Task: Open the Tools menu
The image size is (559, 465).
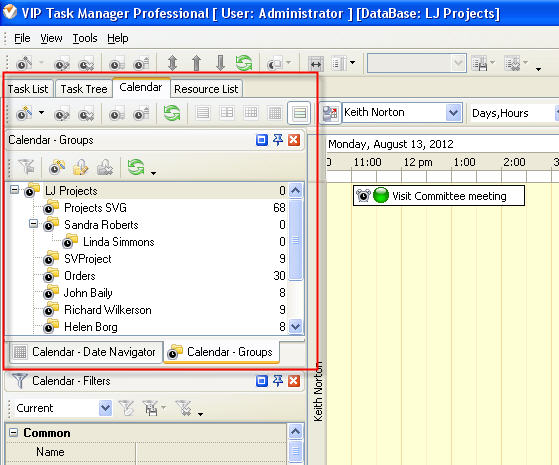Action: point(85,38)
